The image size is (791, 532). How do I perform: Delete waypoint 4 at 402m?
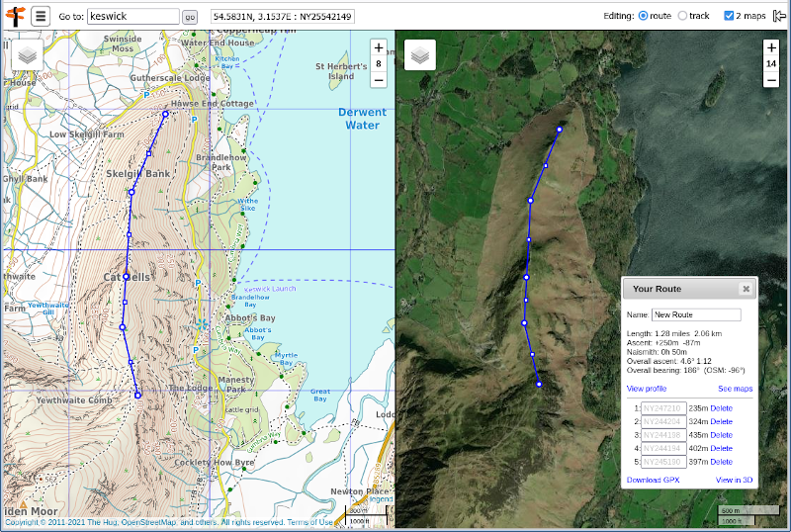(x=722, y=448)
